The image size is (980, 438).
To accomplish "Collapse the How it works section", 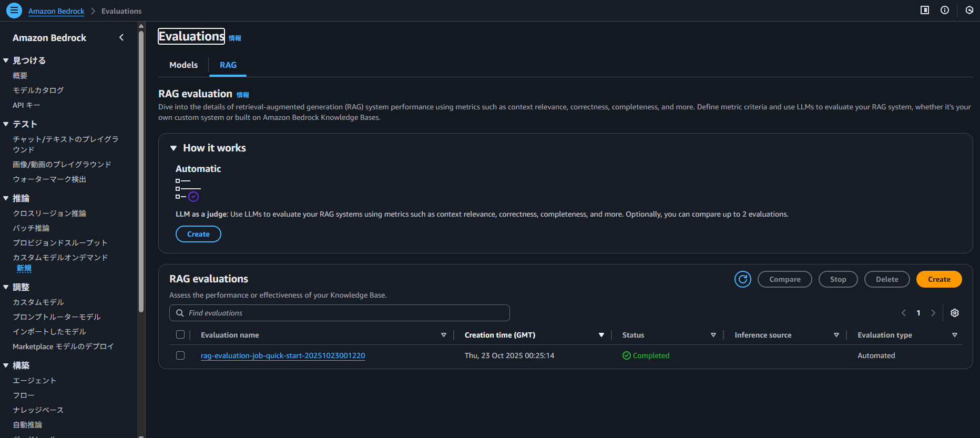I will point(173,148).
